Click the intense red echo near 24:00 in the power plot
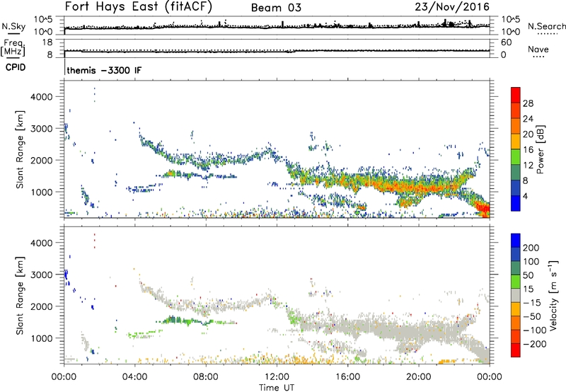This screenshot has width=566, height=392. tap(483, 209)
